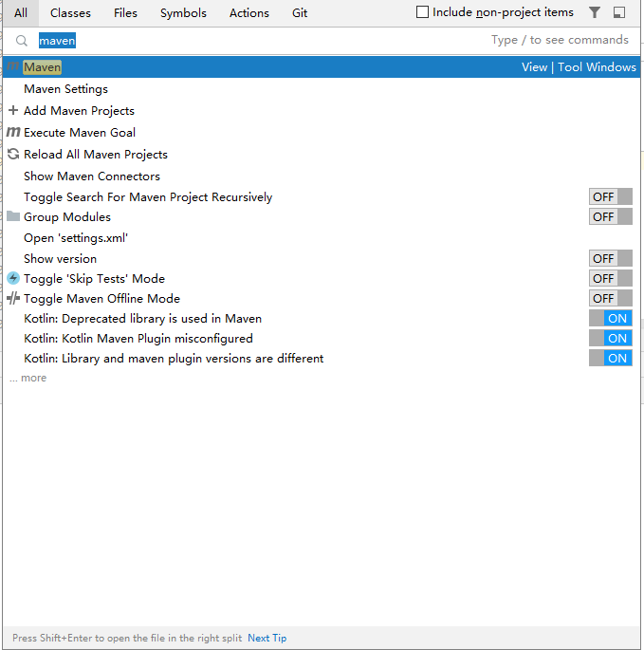Enable Include non-project items checkbox
This screenshot has height=650, width=644.
coord(422,12)
